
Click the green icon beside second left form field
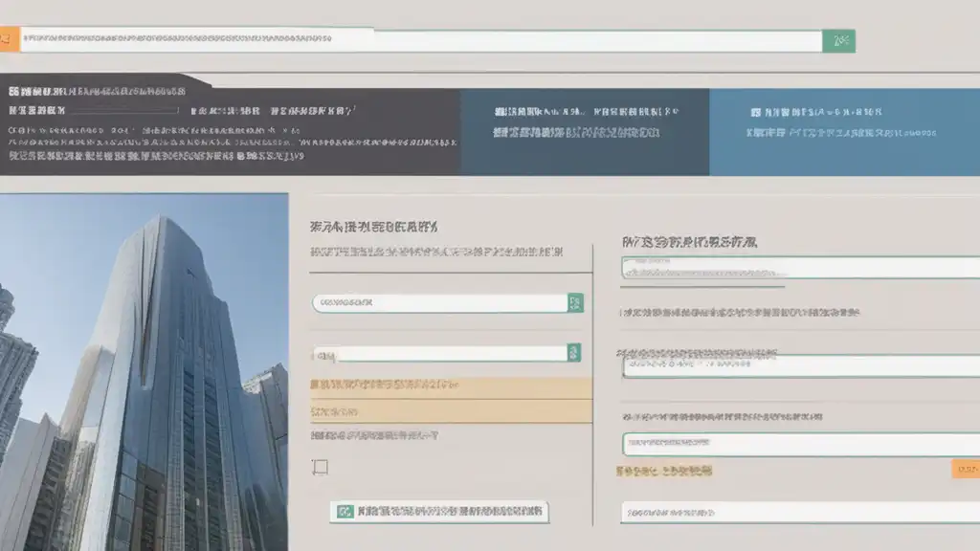(x=574, y=353)
